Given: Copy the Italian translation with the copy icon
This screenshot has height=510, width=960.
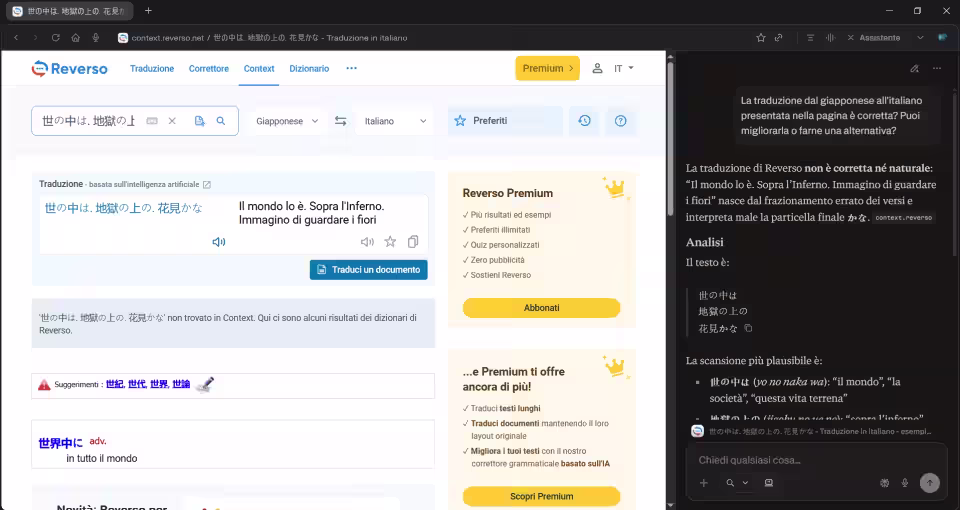Looking at the screenshot, I should (x=413, y=242).
